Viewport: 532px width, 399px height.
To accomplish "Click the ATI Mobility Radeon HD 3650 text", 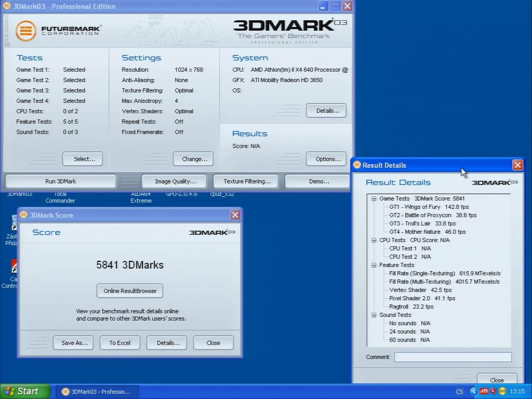I will [286, 80].
